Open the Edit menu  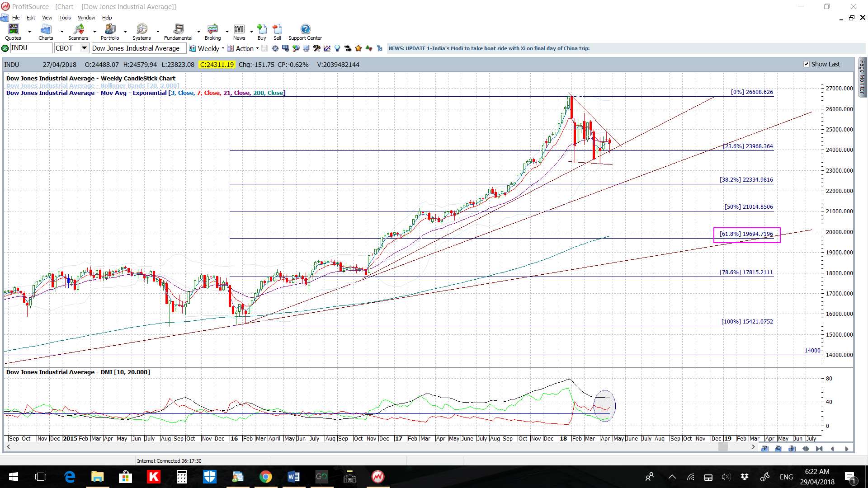click(x=31, y=18)
